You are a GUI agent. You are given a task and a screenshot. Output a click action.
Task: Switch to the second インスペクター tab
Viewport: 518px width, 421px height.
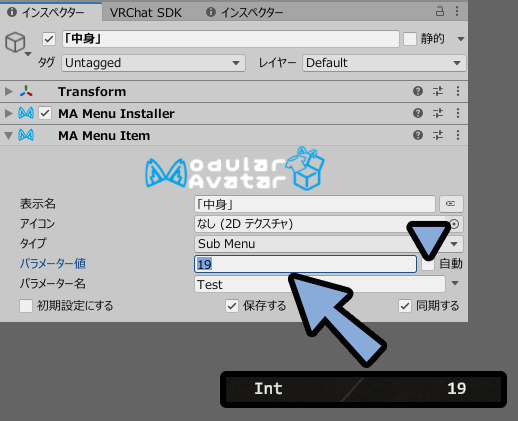245,13
